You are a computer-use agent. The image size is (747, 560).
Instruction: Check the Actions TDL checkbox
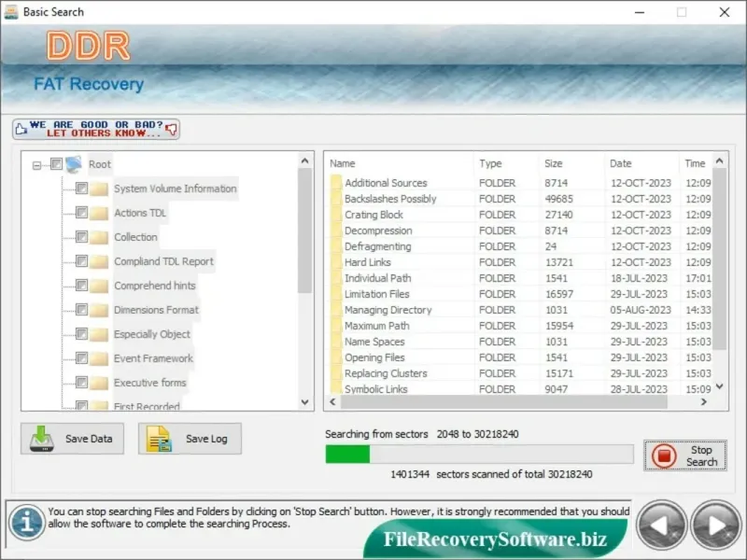pos(81,213)
